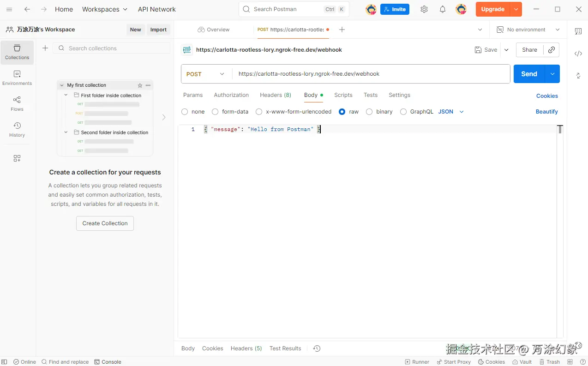Viewport: 588px width, 366px height.
Task: Open the code snippet icon
Action: [578, 54]
